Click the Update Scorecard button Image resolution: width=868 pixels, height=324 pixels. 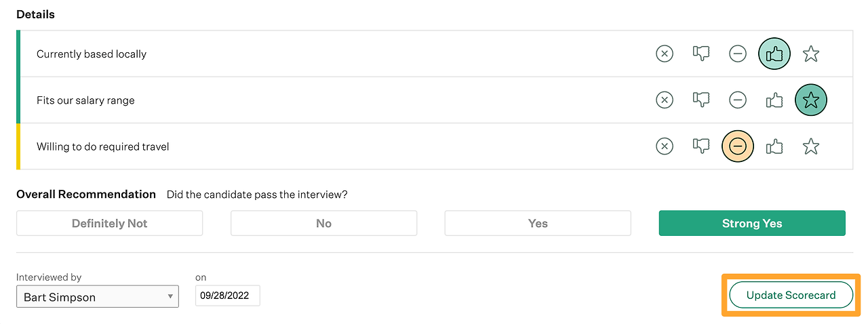[x=791, y=295]
